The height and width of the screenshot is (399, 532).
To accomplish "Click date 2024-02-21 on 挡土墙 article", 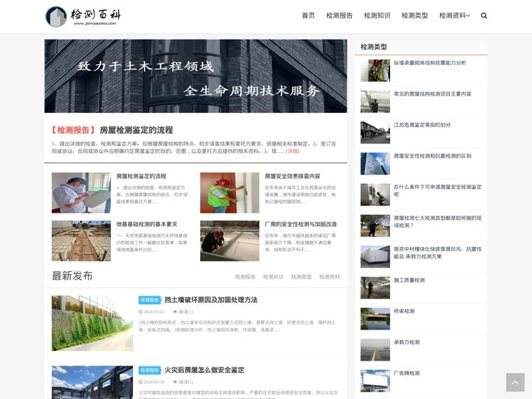I will tap(151, 312).
